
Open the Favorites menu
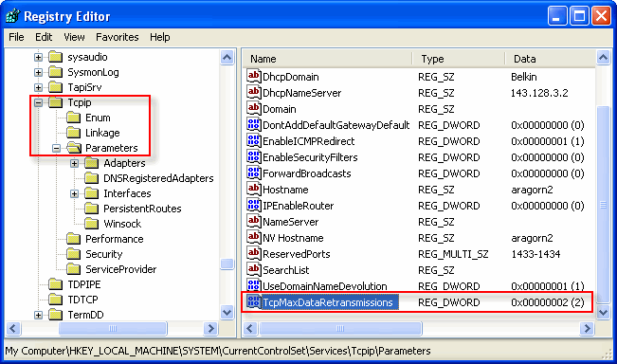(118, 37)
